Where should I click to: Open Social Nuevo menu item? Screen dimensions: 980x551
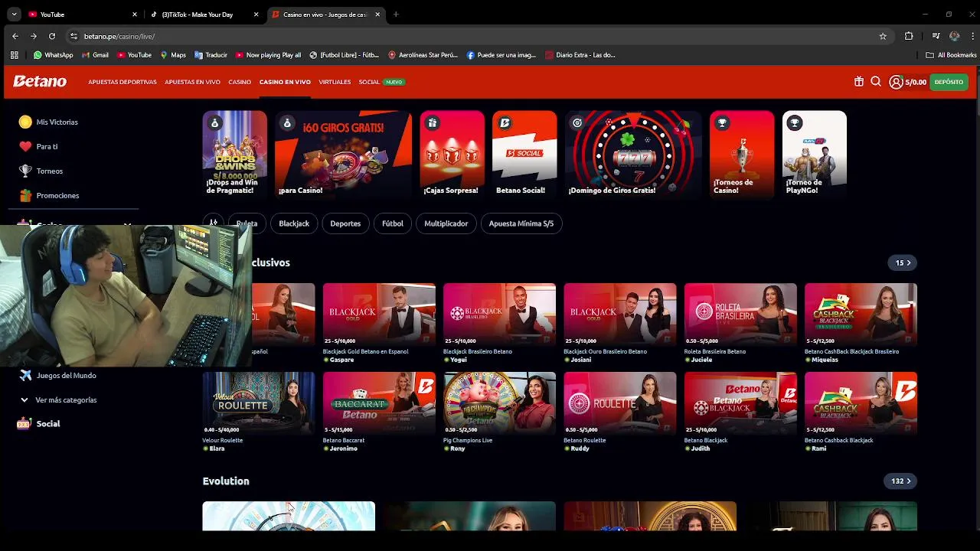(381, 82)
